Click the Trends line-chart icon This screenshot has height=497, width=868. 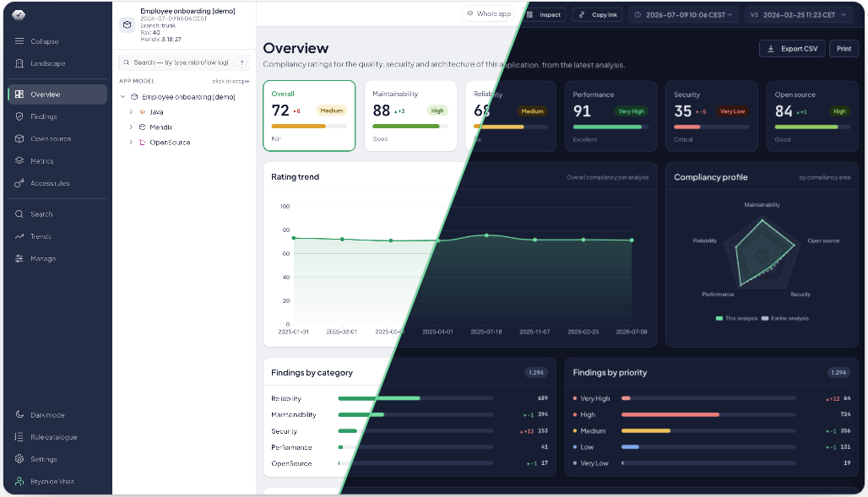(19, 236)
